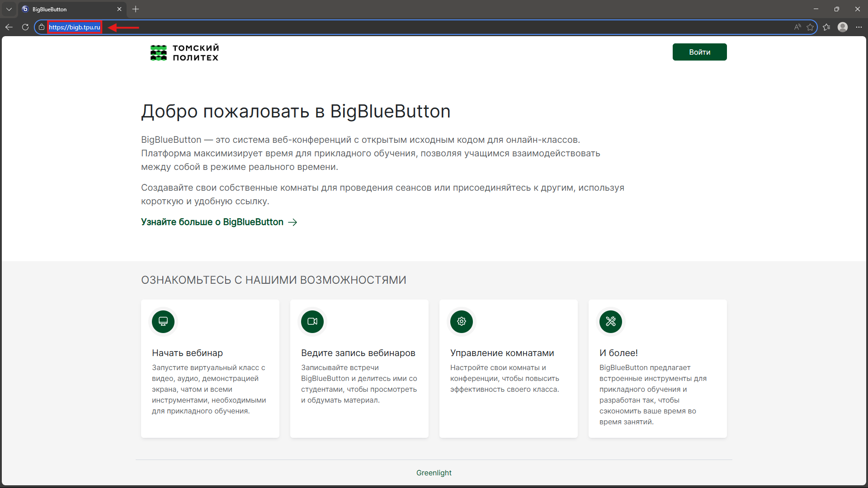
Task: Click the site info lock icon
Action: 42,27
